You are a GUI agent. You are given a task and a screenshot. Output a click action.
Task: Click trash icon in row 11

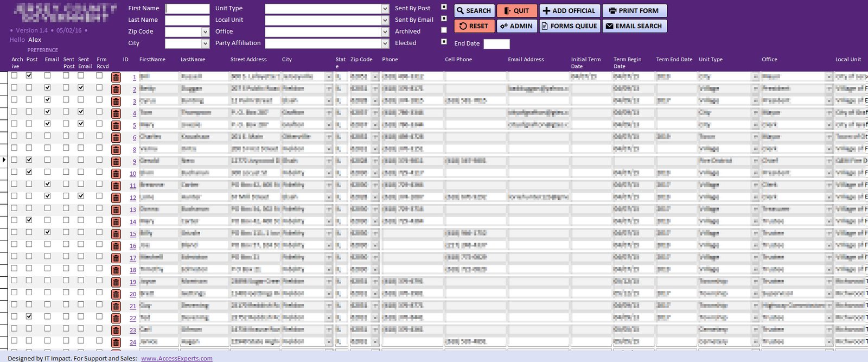[116, 186]
